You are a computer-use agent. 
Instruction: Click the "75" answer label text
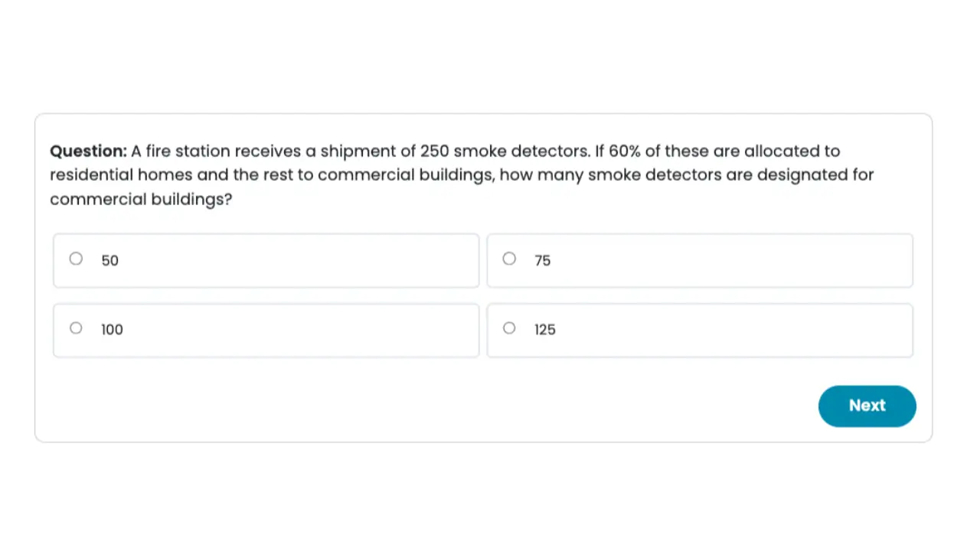coord(543,261)
